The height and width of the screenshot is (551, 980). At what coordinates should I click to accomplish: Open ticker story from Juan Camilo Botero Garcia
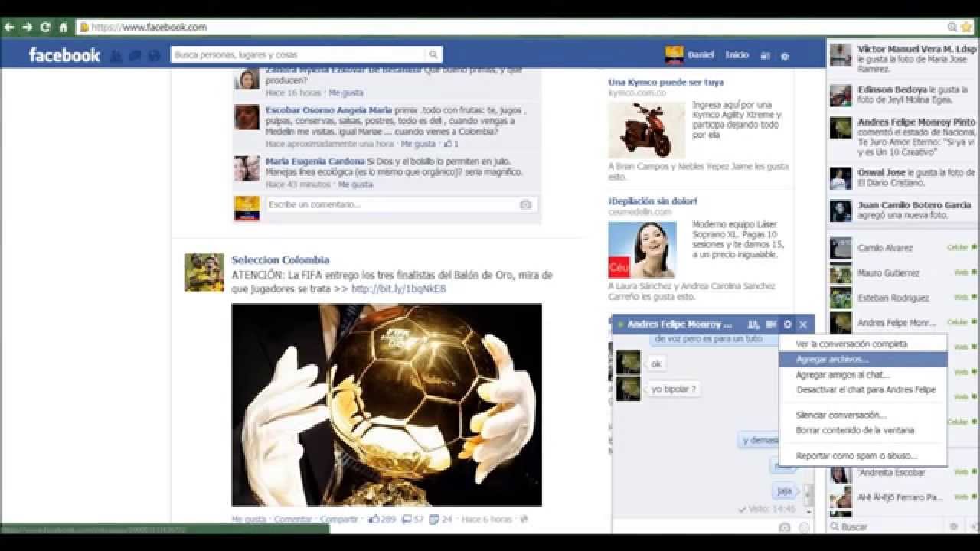coord(903,210)
